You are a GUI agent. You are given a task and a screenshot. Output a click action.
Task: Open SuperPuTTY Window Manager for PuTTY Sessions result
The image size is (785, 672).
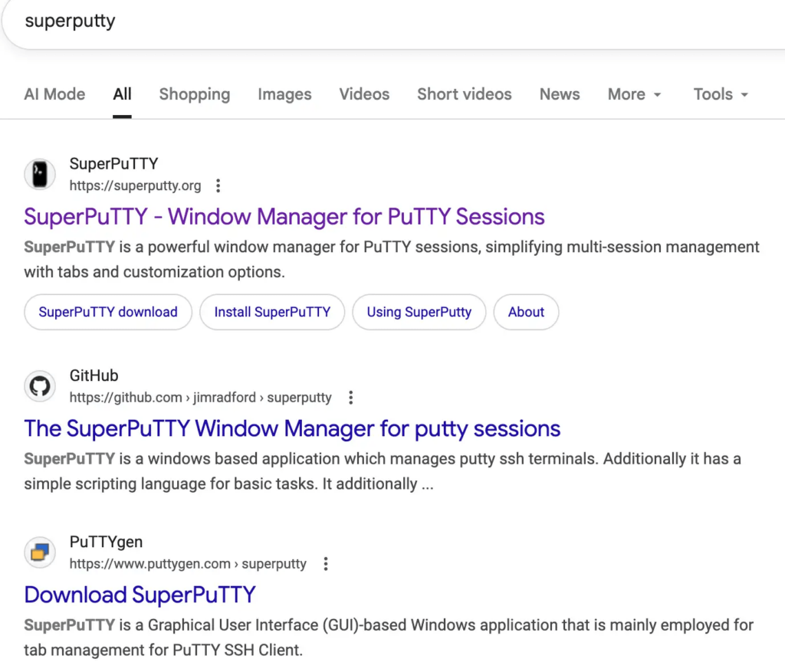click(284, 217)
